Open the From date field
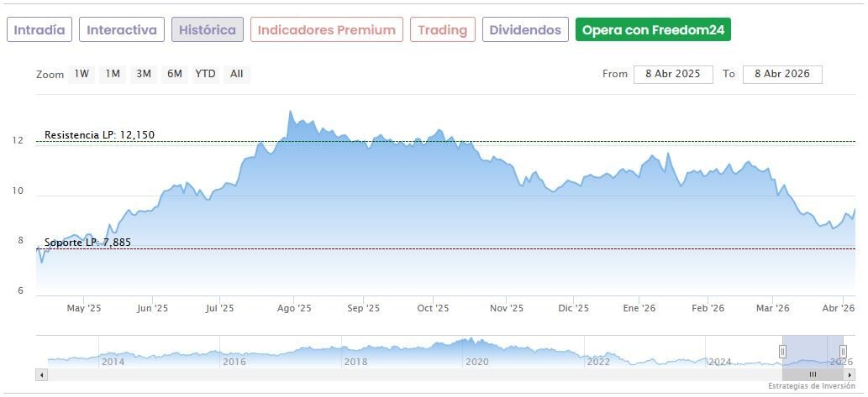 (673, 74)
